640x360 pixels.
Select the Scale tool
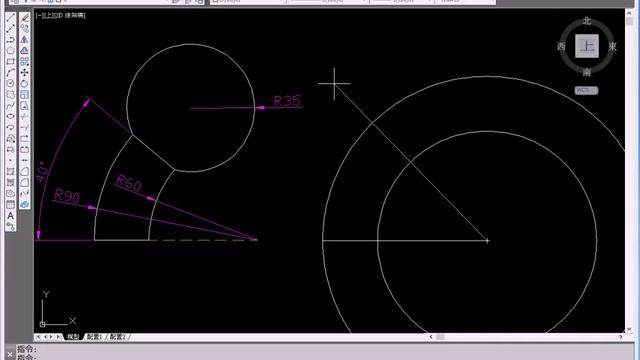pyautogui.click(x=24, y=94)
